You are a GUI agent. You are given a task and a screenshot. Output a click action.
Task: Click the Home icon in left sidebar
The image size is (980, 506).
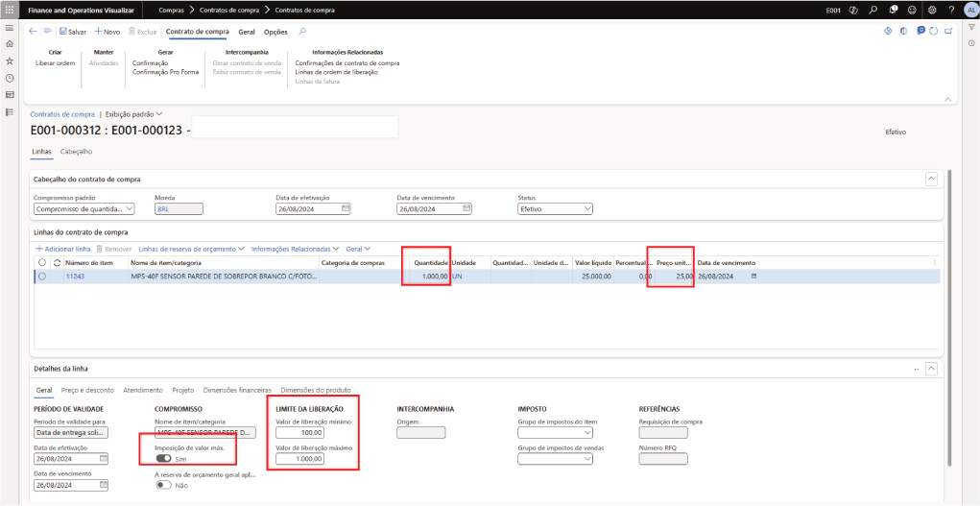tap(10, 43)
